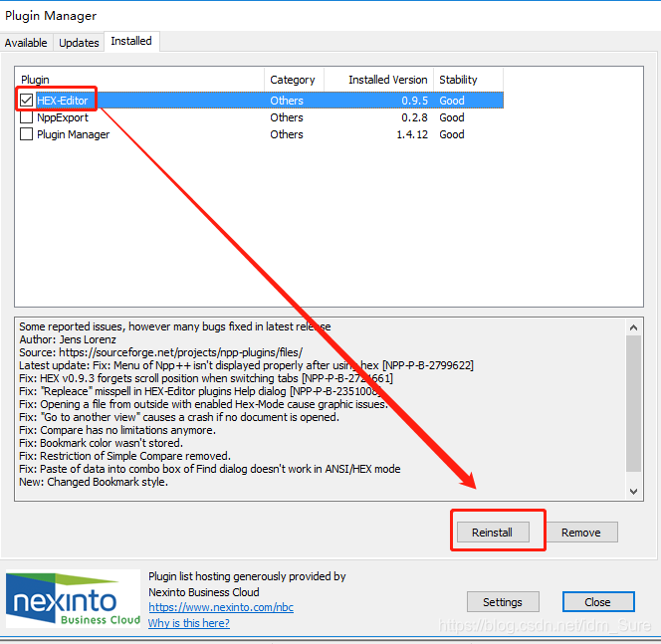Sort by Stability column header
Viewport: 661px width, 644px height.
pyautogui.click(x=468, y=80)
